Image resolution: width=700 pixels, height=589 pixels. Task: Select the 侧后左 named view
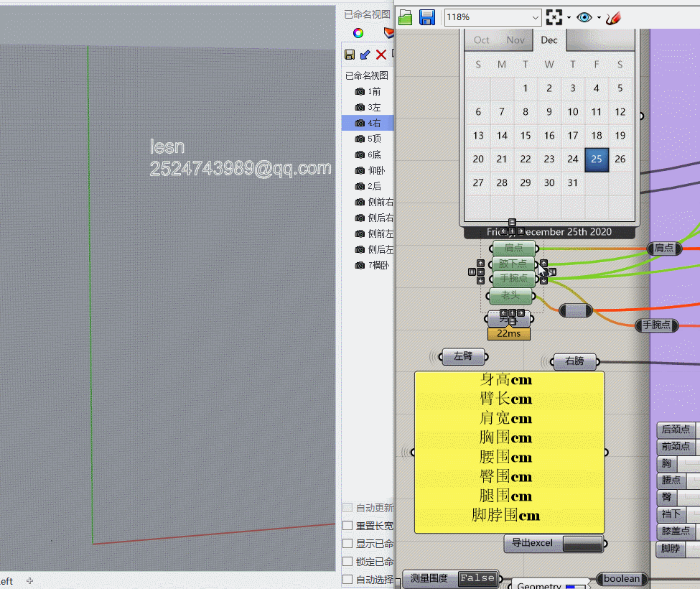click(368, 249)
